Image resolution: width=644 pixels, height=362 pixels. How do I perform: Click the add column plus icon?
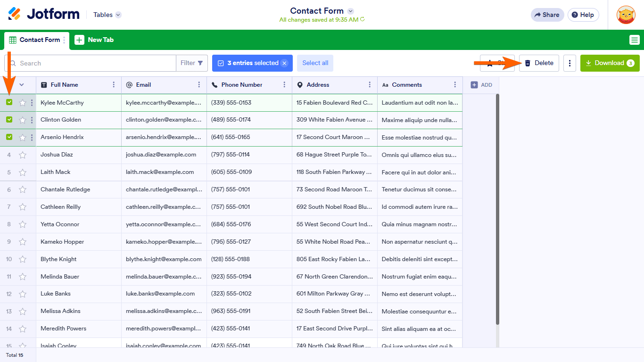click(x=474, y=85)
